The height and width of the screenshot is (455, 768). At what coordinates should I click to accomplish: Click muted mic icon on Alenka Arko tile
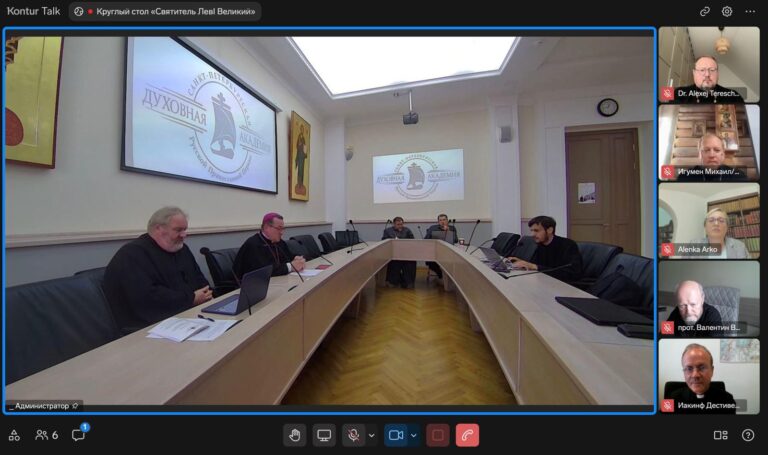coord(667,249)
